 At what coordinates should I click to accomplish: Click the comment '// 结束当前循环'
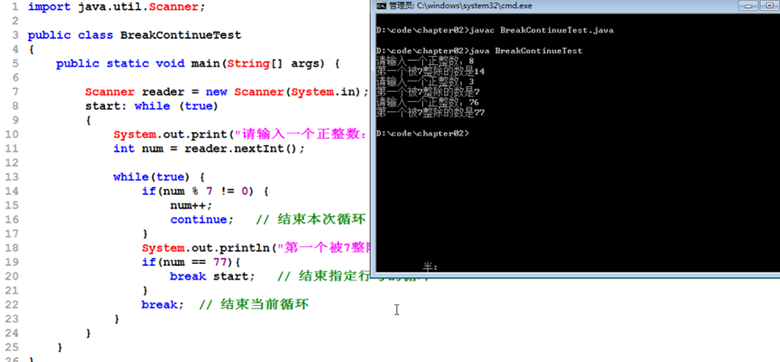tap(254, 304)
